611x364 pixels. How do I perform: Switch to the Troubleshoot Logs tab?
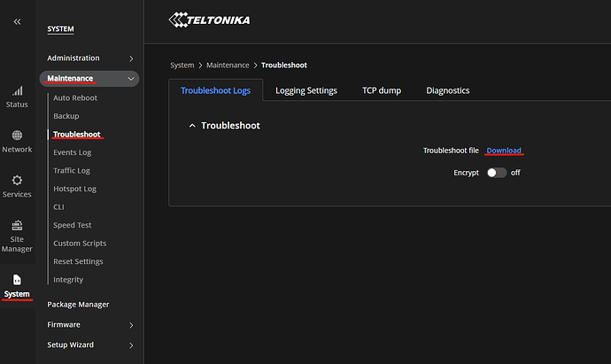[215, 90]
